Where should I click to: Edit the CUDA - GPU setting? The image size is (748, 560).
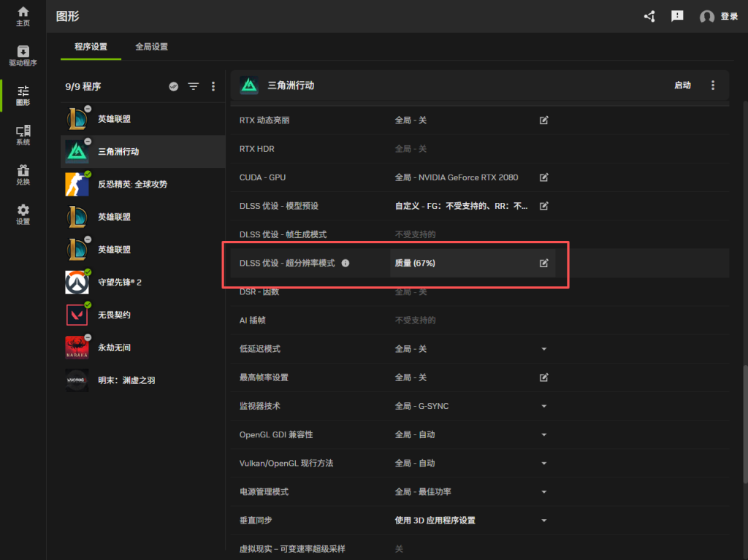click(x=543, y=177)
